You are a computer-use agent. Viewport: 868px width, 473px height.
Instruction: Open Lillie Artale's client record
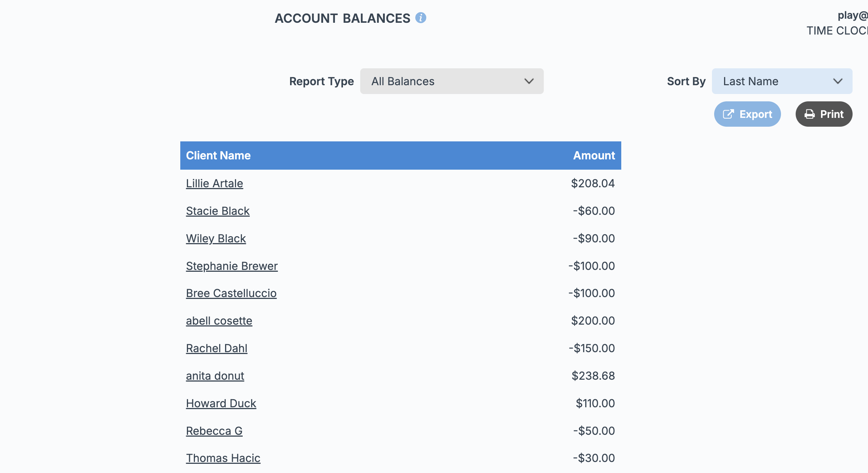pyautogui.click(x=214, y=183)
